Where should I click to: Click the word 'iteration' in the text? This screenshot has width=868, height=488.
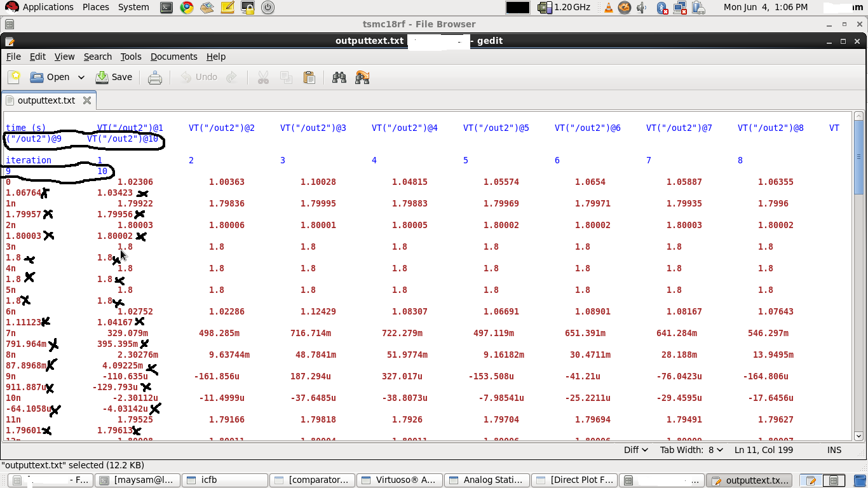point(29,160)
